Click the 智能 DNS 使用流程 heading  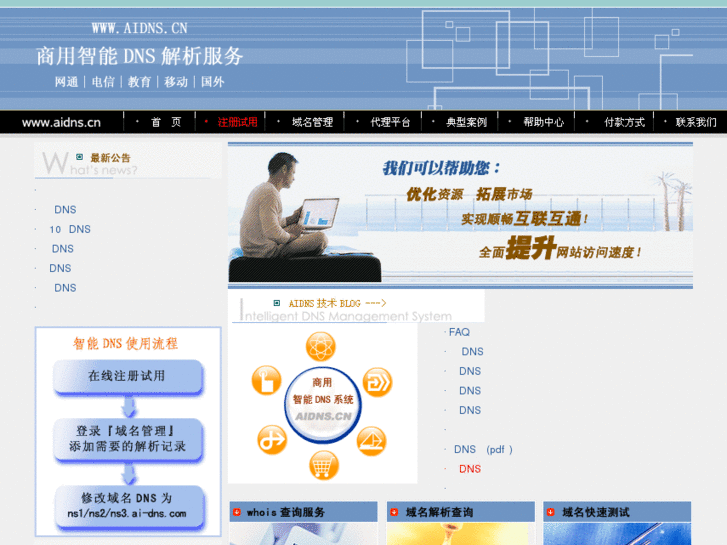(x=125, y=343)
